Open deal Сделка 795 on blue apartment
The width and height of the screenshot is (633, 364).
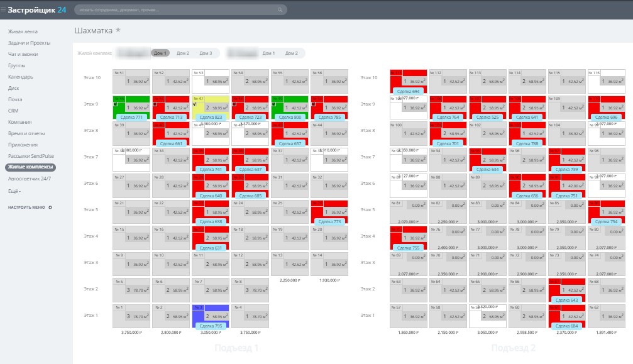point(211,326)
